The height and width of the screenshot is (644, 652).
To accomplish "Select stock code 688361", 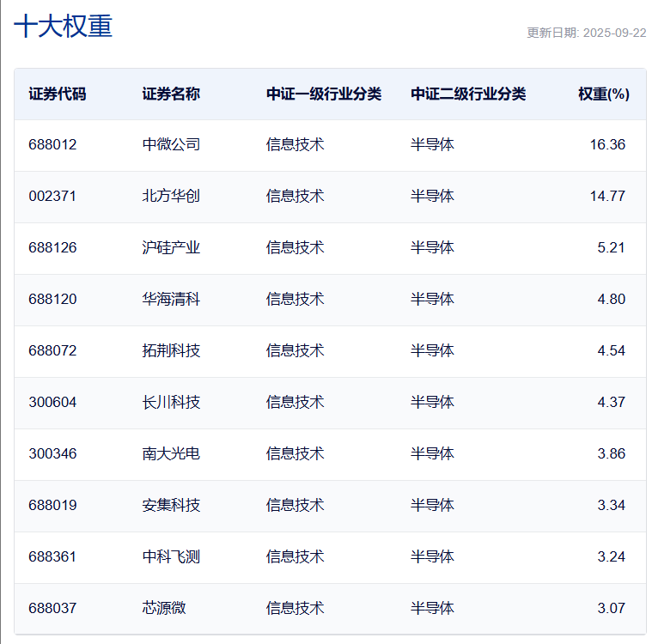I will (x=52, y=557).
